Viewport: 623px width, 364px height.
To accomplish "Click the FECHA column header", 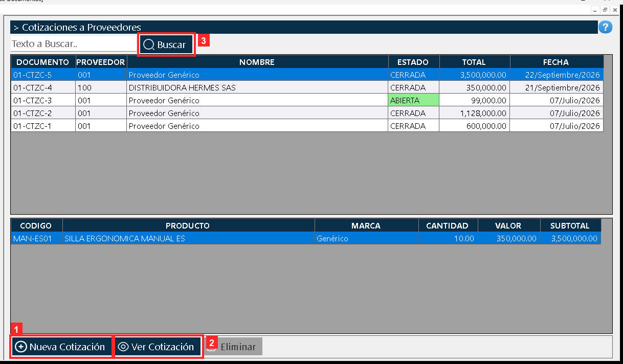I will pyautogui.click(x=557, y=62).
